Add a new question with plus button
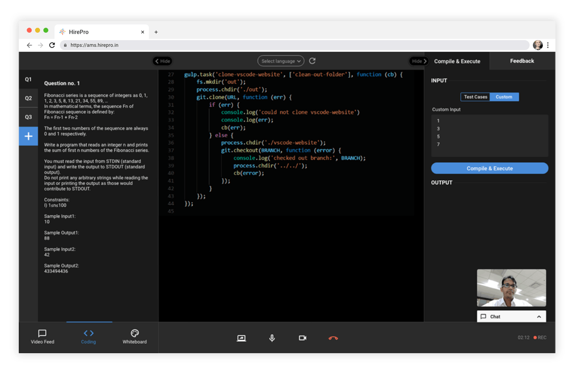The width and height of the screenshot is (588, 385). [x=28, y=136]
